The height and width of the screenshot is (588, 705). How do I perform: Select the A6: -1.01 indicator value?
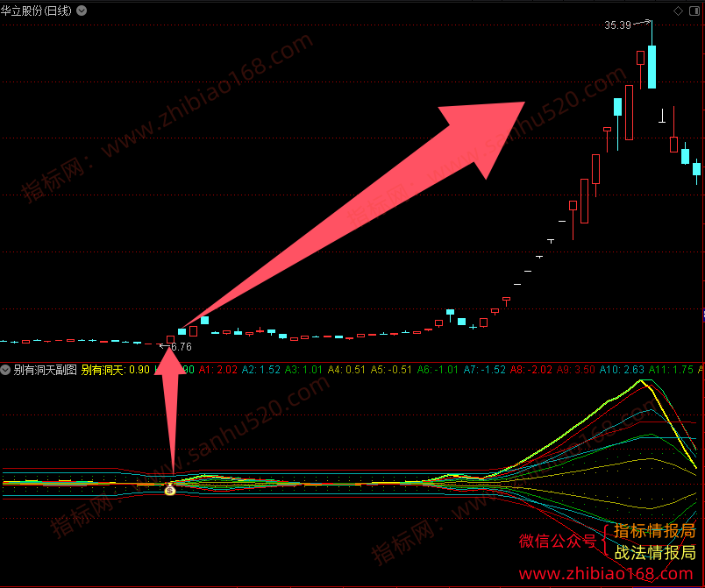[438, 370]
